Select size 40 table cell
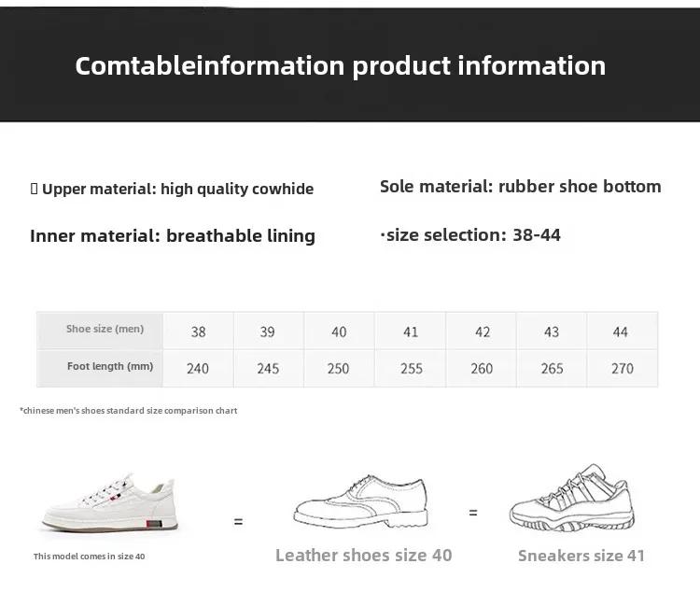 (339, 331)
